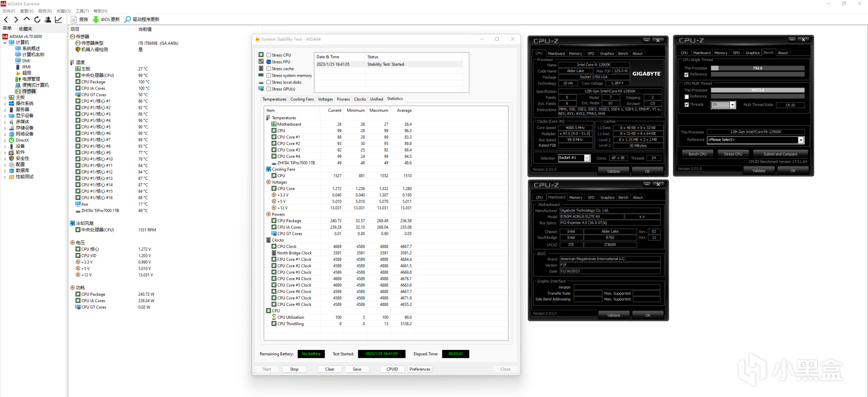
Task: Open the 工具(T) menu
Action: click(x=82, y=11)
